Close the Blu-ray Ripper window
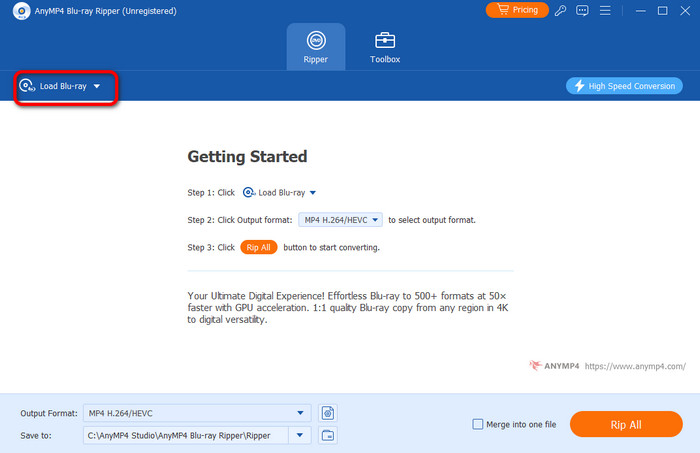Image resolution: width=700 pixels, height=453 pixels. click(685, 11)
